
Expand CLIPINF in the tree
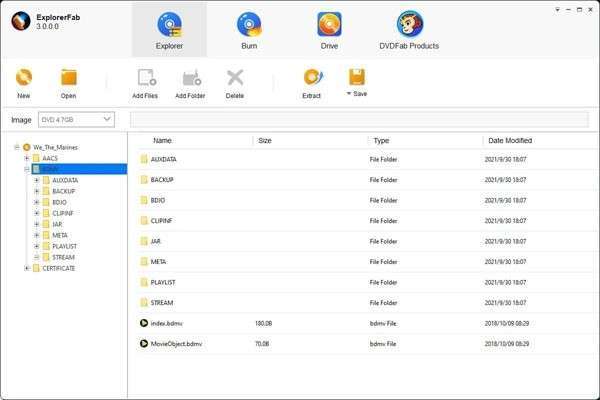(37, 213)
